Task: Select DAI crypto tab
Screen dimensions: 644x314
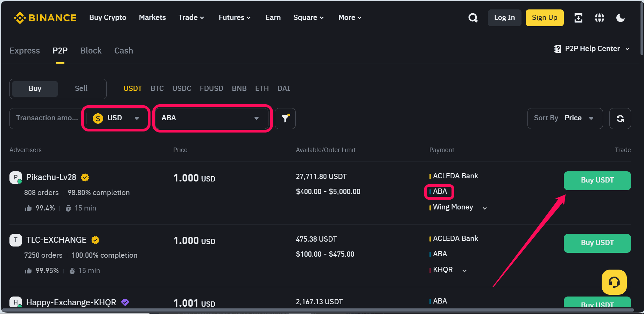Action: click(283, 88)
